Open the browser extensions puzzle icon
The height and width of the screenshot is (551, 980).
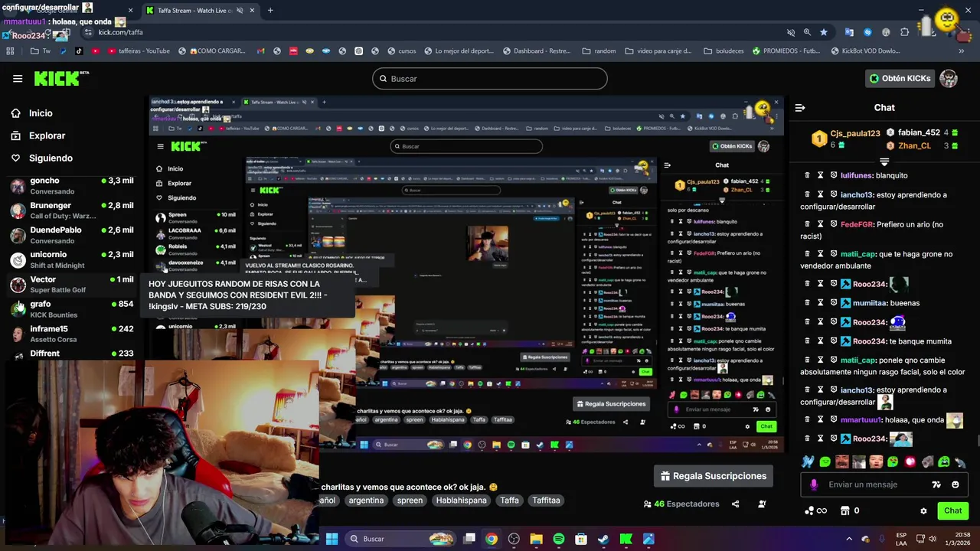point(905,32)
